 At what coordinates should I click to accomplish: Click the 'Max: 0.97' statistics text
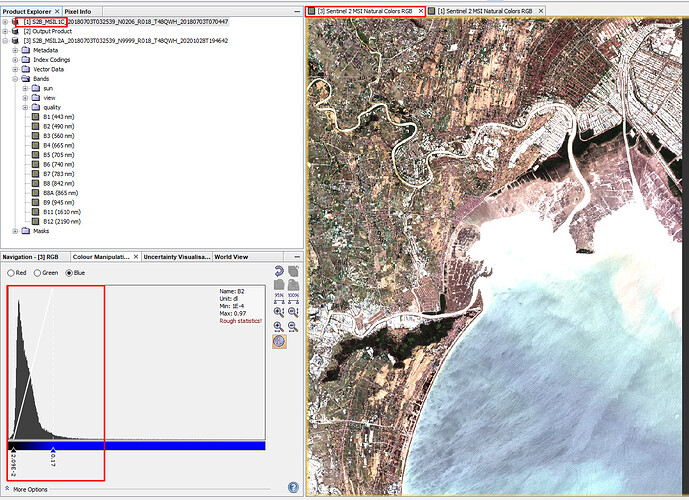(232, 313)
